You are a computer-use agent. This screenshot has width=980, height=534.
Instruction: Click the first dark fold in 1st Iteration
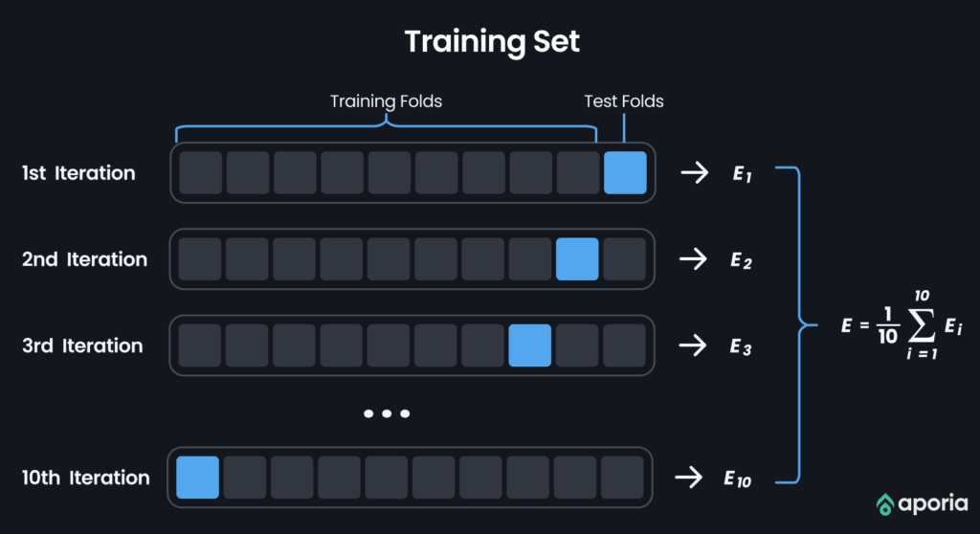pyautogui.click(x=201, y=172)
